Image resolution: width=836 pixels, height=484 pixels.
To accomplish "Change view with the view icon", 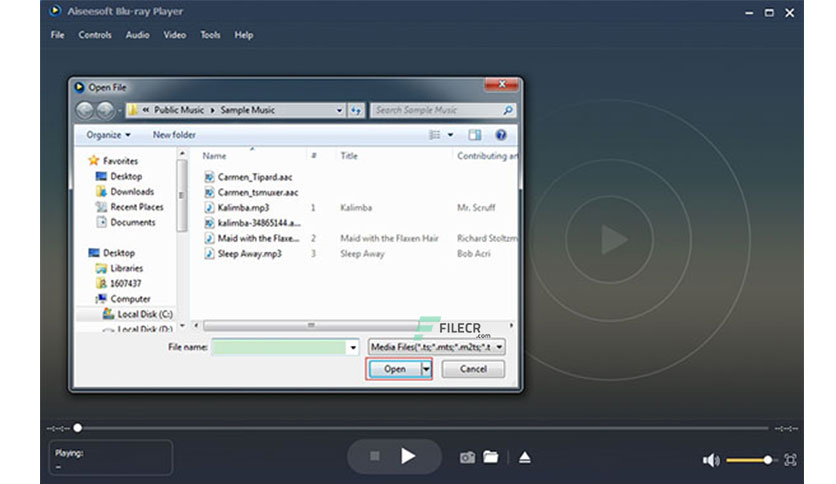I will pos(435,135).
